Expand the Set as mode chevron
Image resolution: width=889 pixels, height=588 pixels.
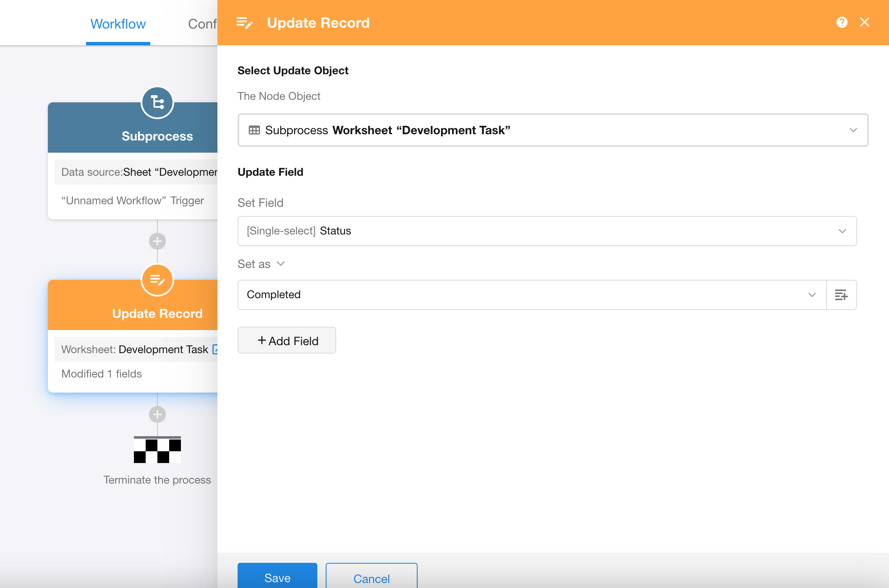click(x=281, y=264)
